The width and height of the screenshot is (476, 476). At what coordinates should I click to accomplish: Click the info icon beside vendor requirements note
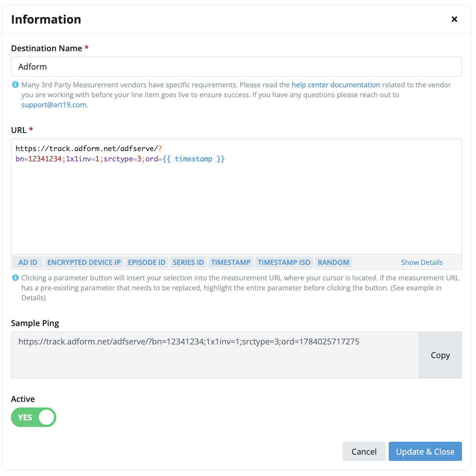(15, 85)
